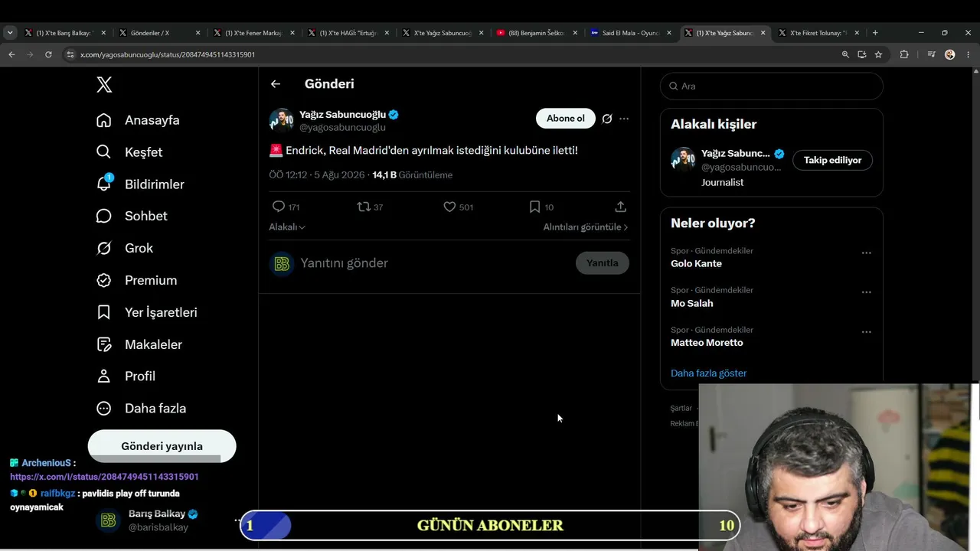This screenshot has width=980, height=551.
Task: Click the post timestamp ÖÖ 12:12
Action: 288,175
